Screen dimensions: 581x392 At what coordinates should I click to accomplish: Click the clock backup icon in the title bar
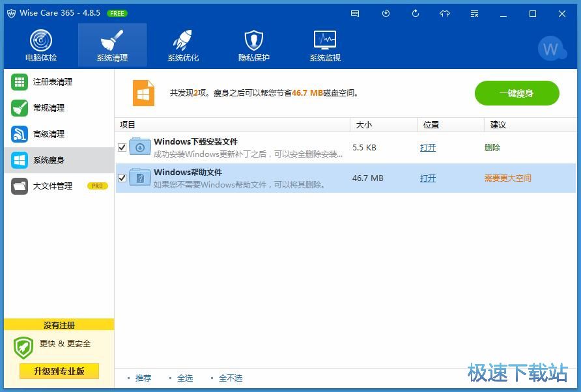coord(386,14)
